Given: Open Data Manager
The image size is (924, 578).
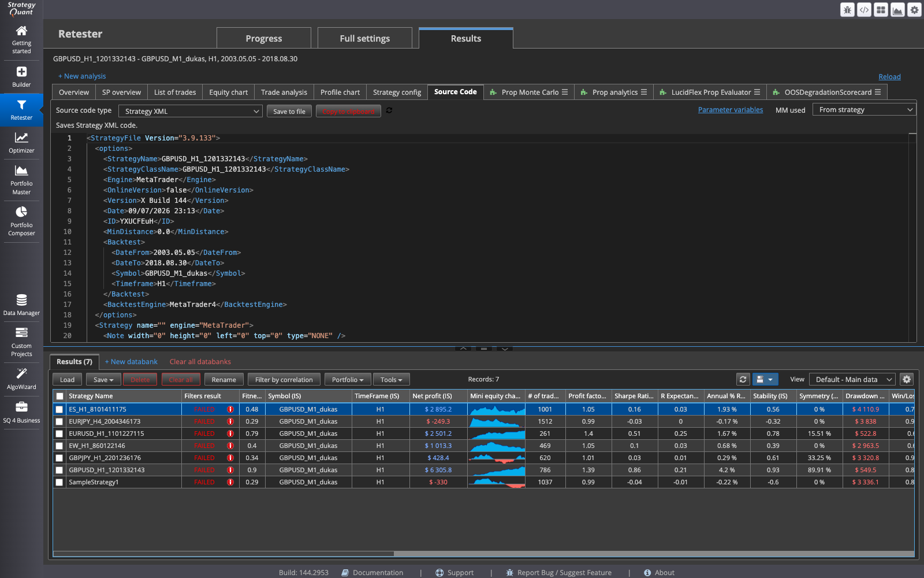Looking at the screenshot, I should (x=21, y=305).
